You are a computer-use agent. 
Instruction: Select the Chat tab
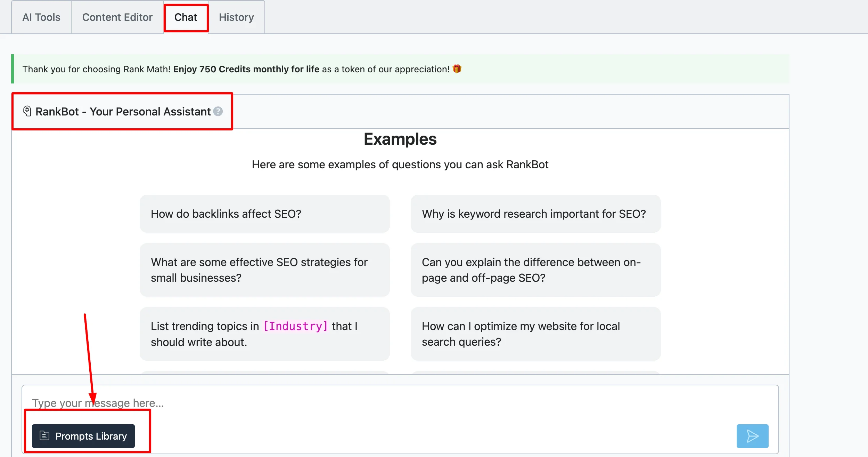tap(186, 17)
